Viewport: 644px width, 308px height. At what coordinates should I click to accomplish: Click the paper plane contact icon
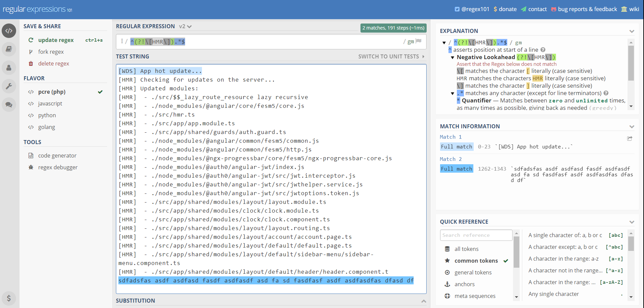pos(523,9)
